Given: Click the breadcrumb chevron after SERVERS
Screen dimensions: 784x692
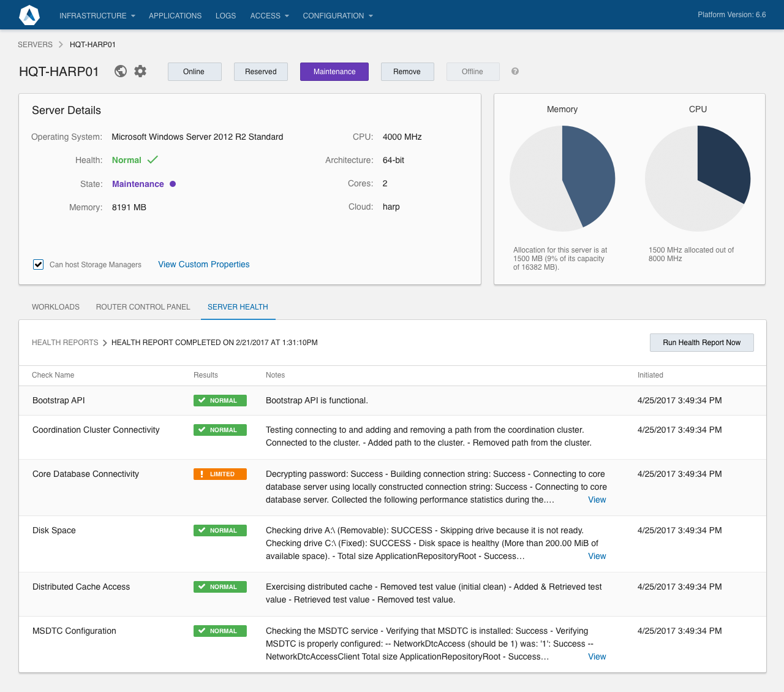Looking at the screenshot, I should (x=59, y=44).
